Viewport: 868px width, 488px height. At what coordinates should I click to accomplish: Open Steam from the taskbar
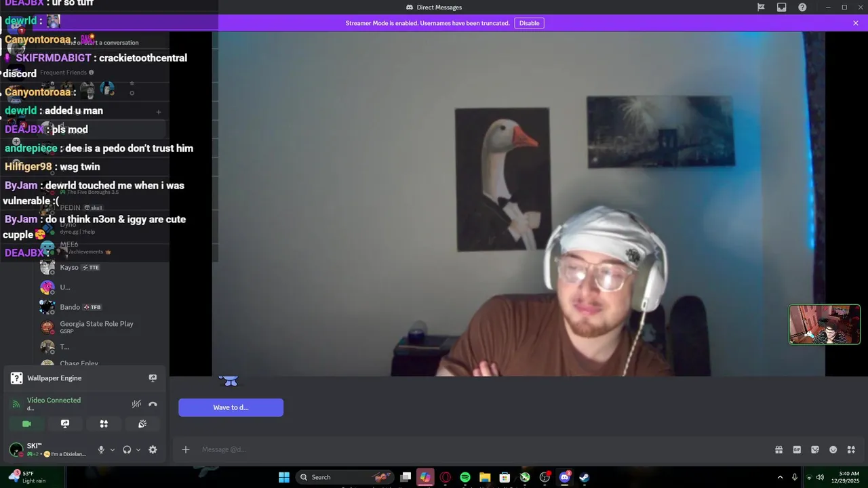pyautogui.click(x=584, y=477)
